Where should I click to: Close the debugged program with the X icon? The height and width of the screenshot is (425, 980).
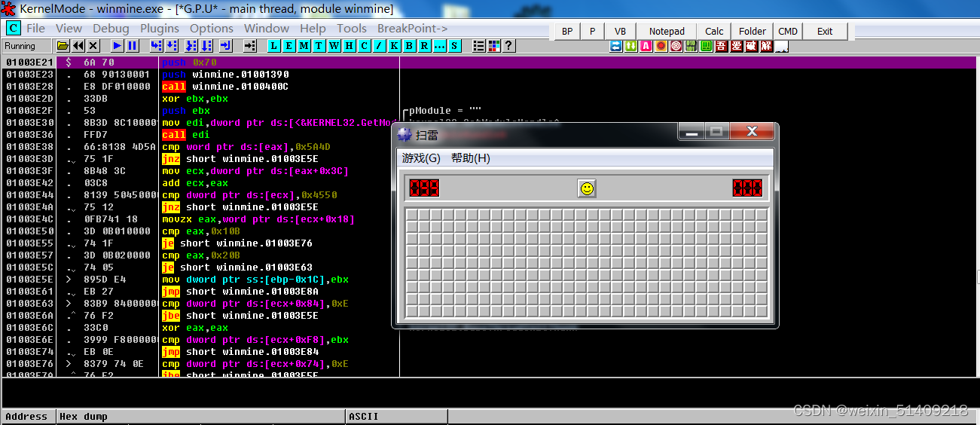[93, 46]
